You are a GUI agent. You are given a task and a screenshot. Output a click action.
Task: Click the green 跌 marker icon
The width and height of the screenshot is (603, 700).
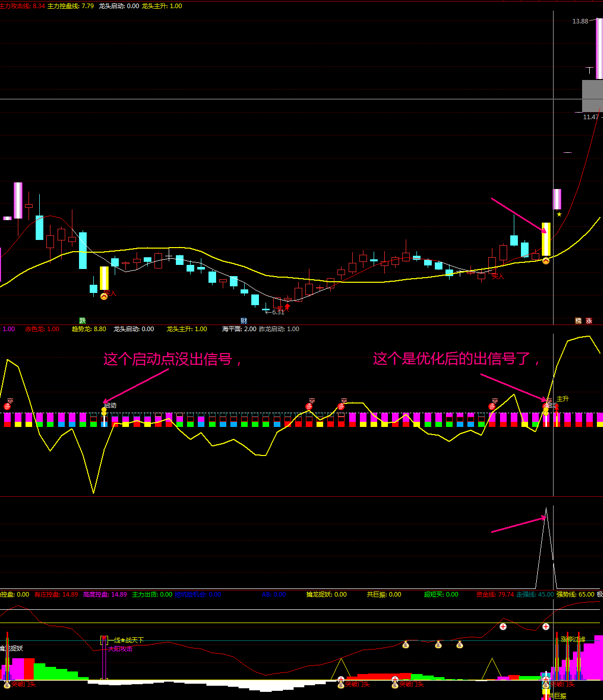point(83,321)
